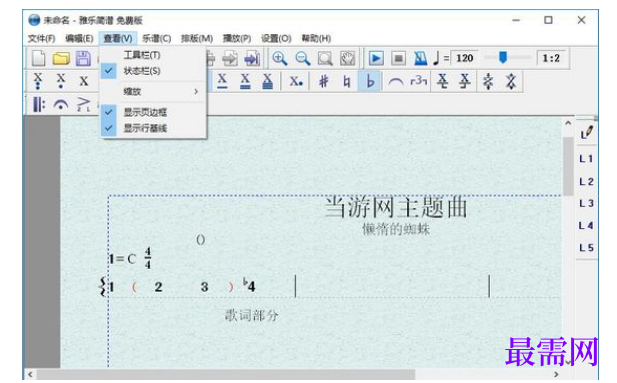The height and width of the screenshot is (383, 617).
Task: Select the plain X note icon
Action: 83,81
